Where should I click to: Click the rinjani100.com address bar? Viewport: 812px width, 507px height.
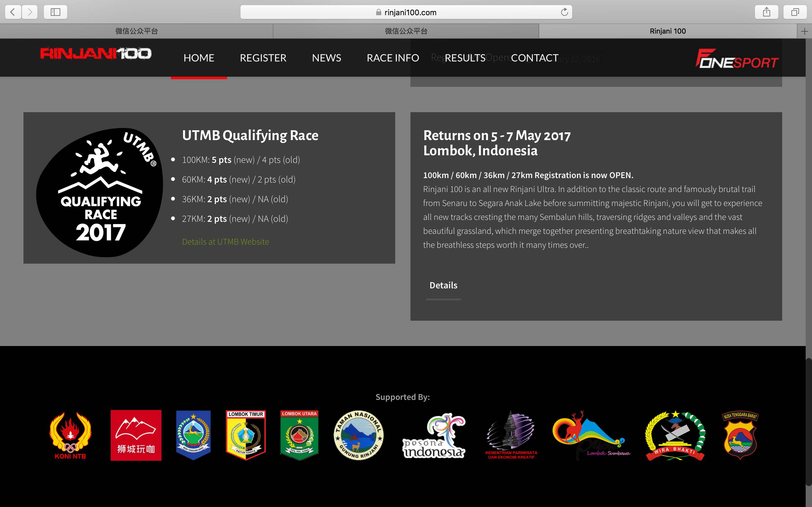pyautogui.click(x=406, y=12)
